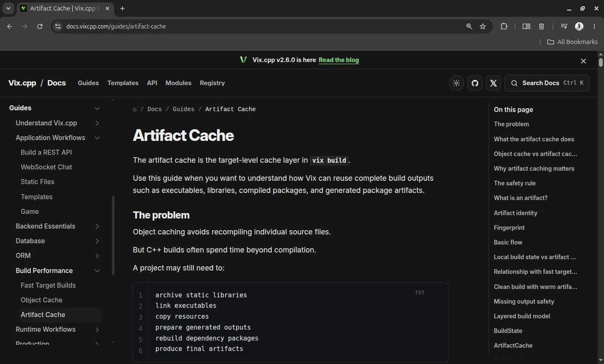Jump to What is an artifact?
Image resolution: width=604 pixels, height=364 pixels.
520,198
